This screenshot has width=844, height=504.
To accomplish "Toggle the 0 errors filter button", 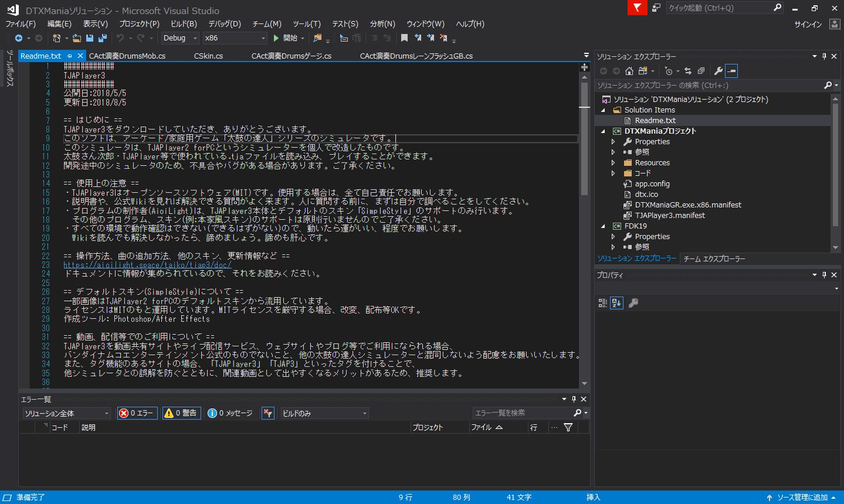I will coord(137,413).
